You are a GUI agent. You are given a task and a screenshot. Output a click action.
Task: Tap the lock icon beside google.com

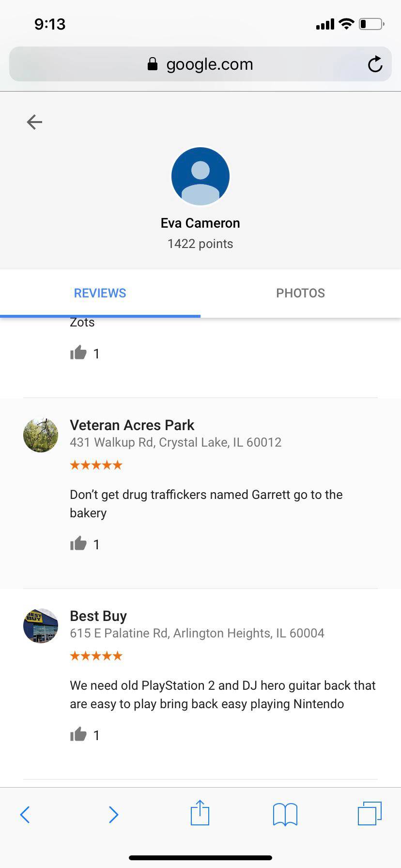click(153, 64)
